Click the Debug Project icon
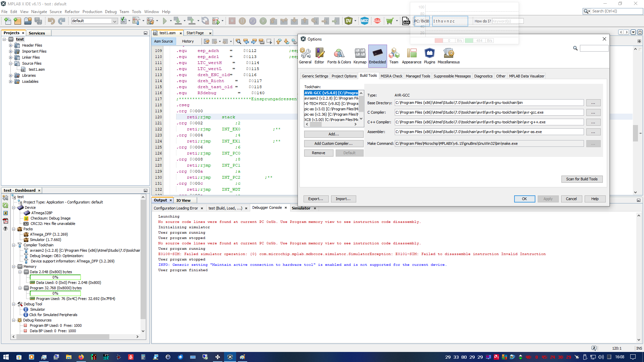Image resolution: width=644 pixels, height=362 pixels. [x=216, y=21]
